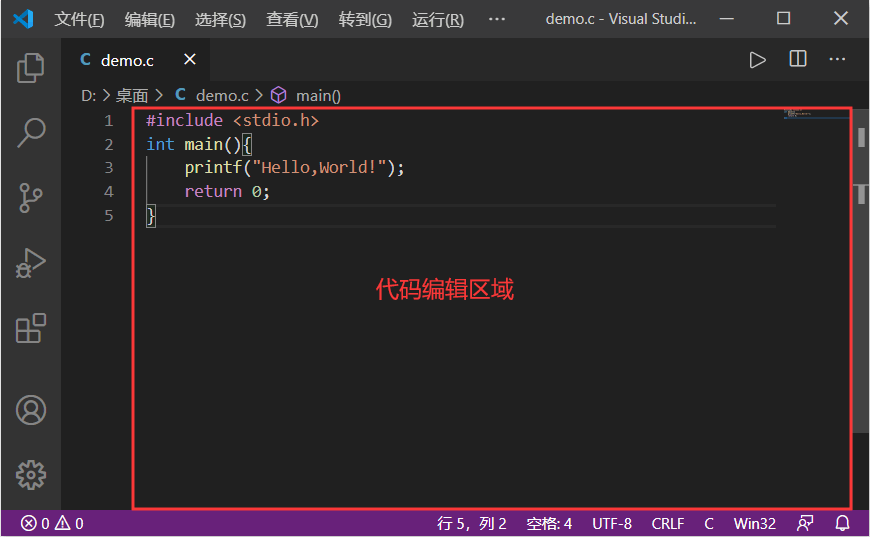
Task: Open the Search panel in sidebar
Action: [31, 133]
